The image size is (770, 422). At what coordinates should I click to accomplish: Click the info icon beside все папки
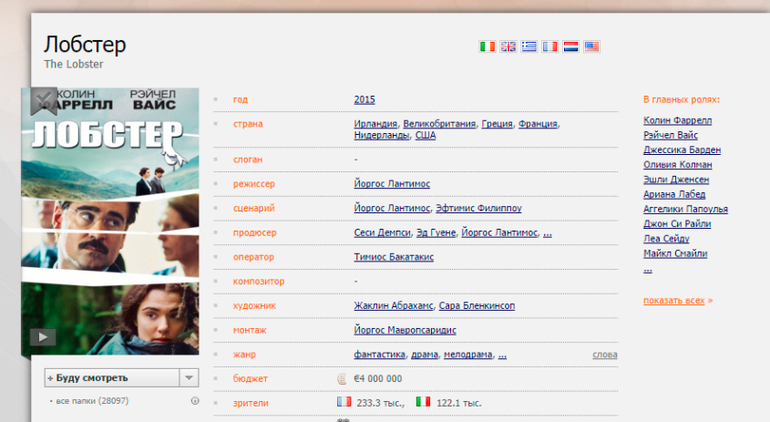(194, 401)
